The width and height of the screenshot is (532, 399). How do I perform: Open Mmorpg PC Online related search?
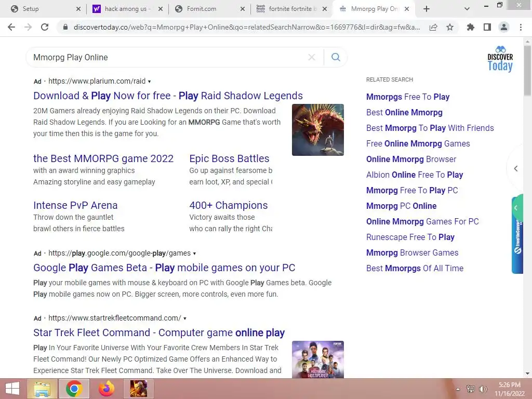402,206
